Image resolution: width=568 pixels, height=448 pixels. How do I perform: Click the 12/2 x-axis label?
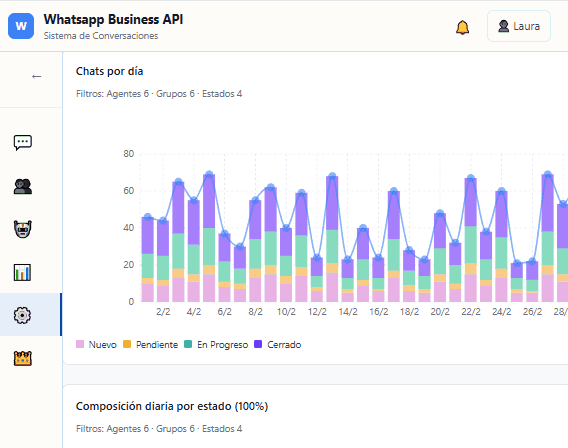317,311
